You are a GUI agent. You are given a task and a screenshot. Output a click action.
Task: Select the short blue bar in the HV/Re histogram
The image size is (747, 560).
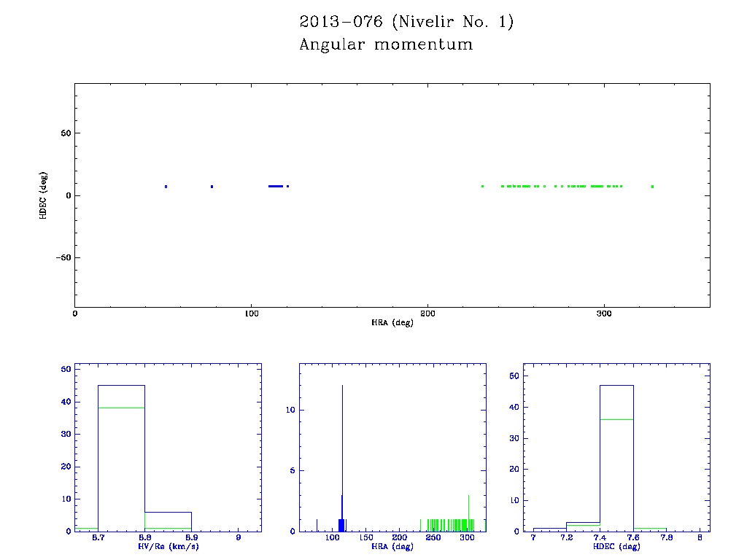pyautogui.click(x=168, y=521)
